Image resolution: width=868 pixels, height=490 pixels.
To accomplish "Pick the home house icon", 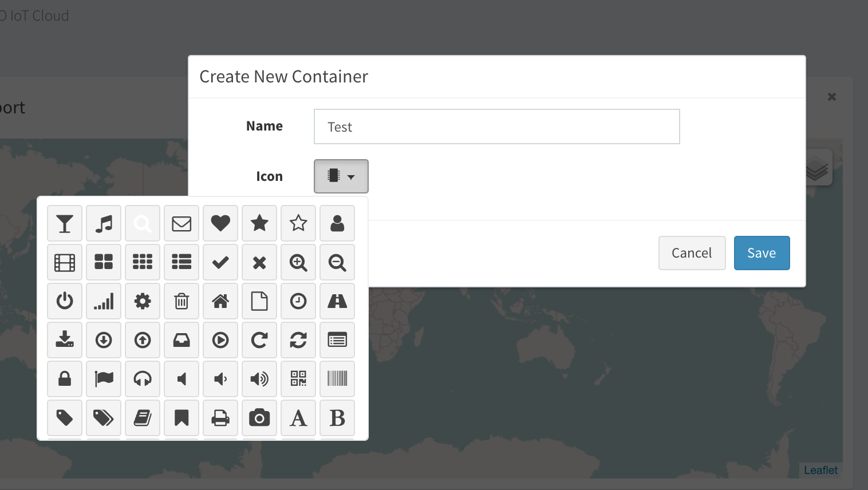I will [x=220, y=301].
